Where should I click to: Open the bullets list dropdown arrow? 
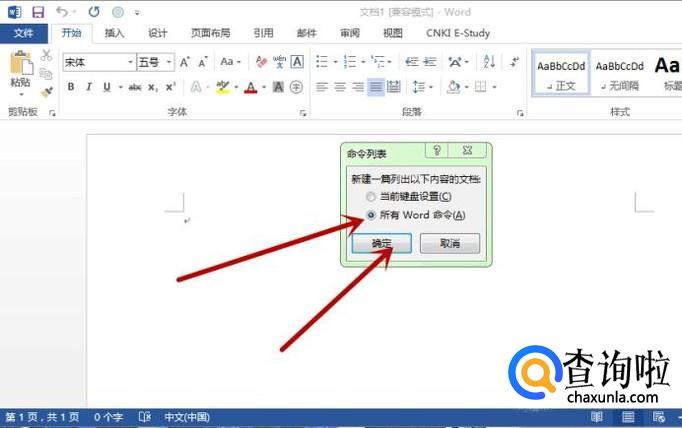[335, 62]
